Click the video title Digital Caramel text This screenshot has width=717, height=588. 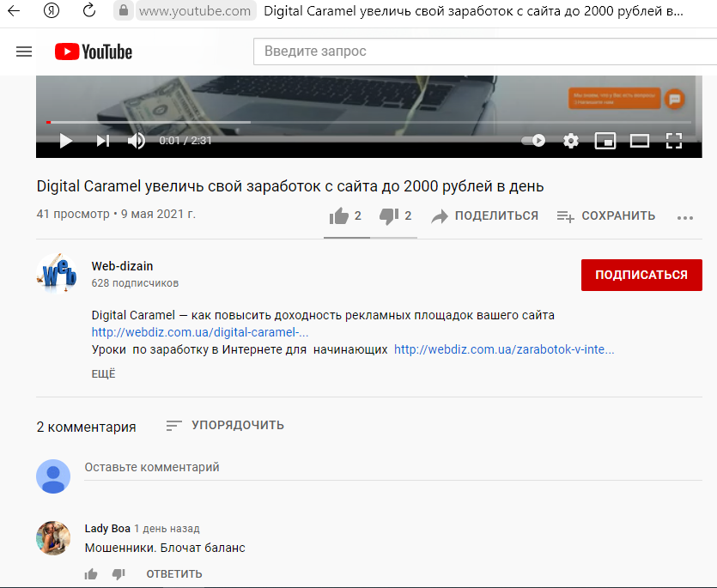point(290,186)
